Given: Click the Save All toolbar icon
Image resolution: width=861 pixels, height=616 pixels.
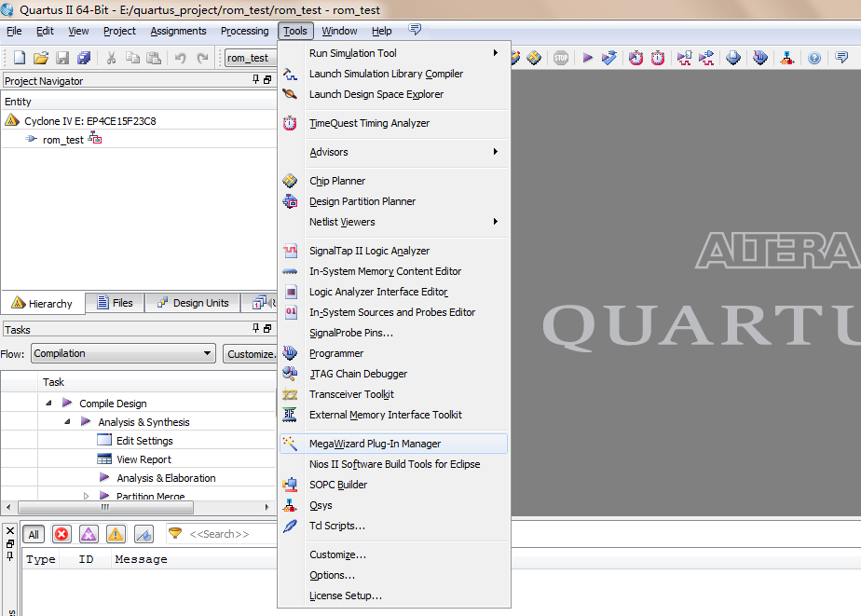Looking at the screenshot, I should tap(84, 58).
